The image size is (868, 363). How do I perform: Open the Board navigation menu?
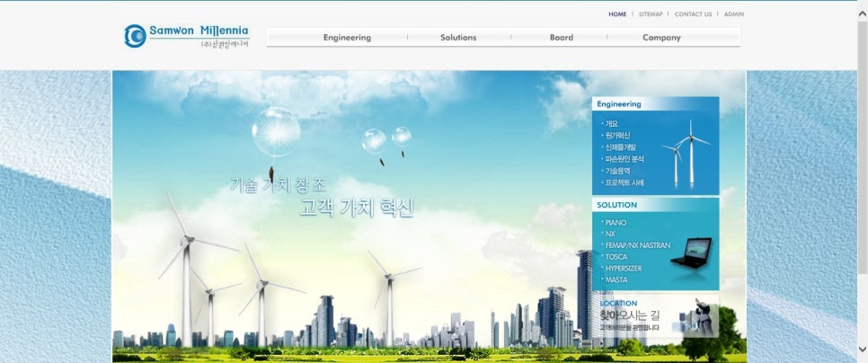point(562,38)
